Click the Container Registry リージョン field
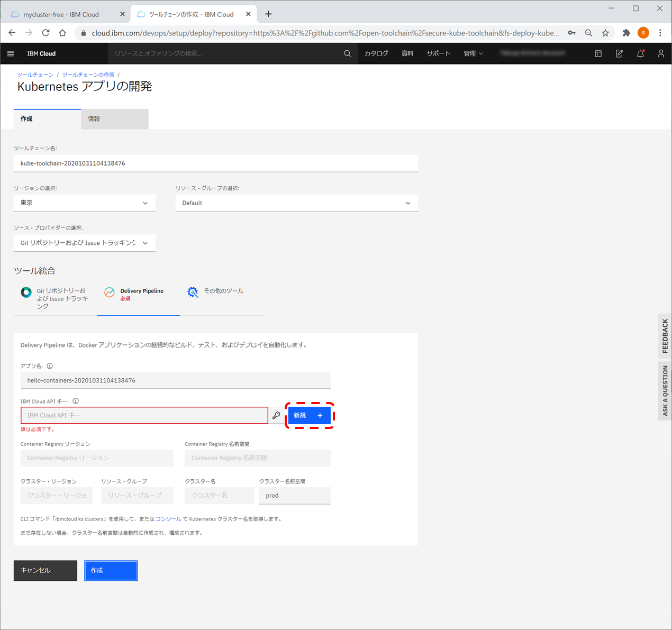672x630 pixels. point(97,458)
